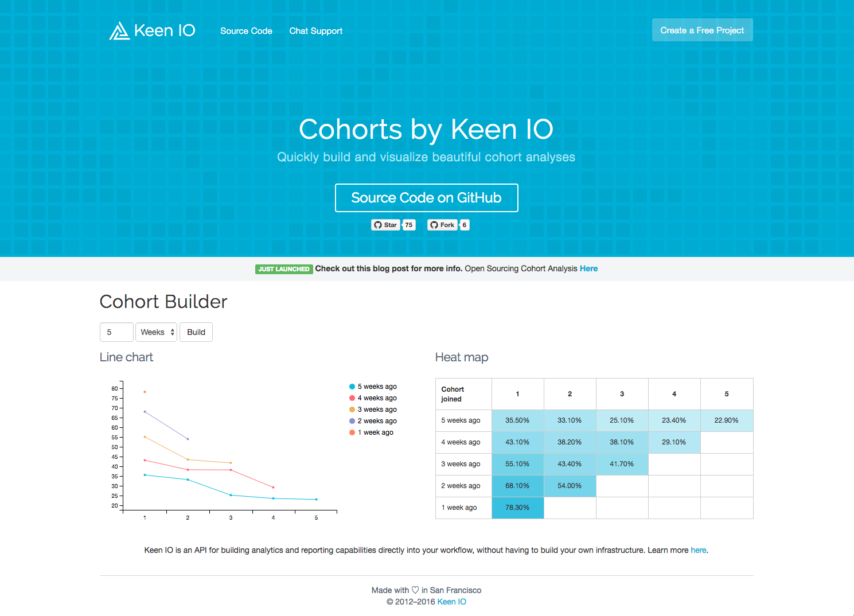Click the JUST LAUNCHED badge
Screen dimensions: 854x616
pos(284,268)
